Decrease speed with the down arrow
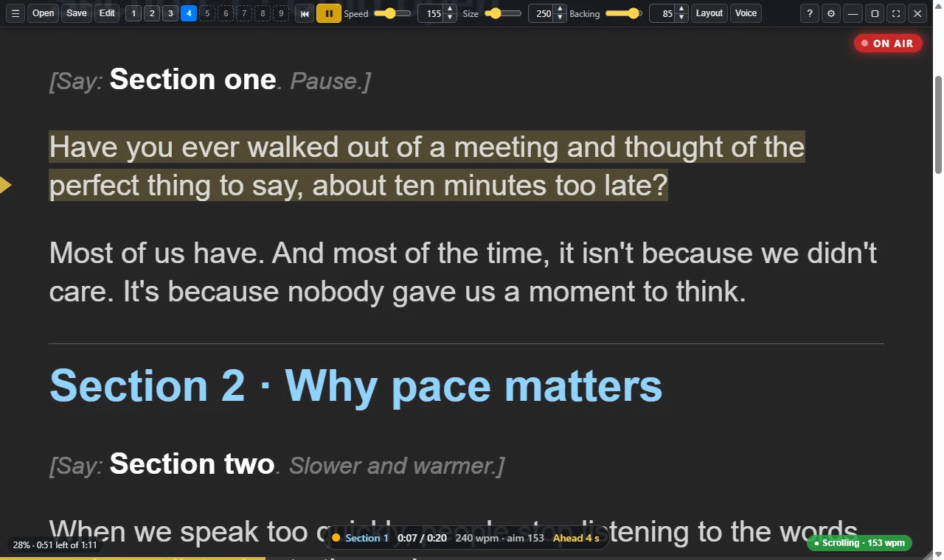The width and height of the screenshot is (944, 560). (450, 18)
